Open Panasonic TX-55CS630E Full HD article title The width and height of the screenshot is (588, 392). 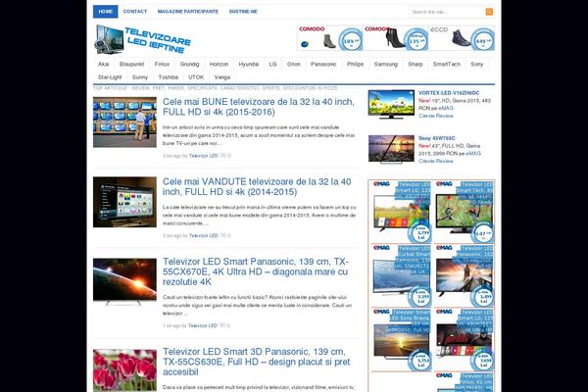coord(256,362)
